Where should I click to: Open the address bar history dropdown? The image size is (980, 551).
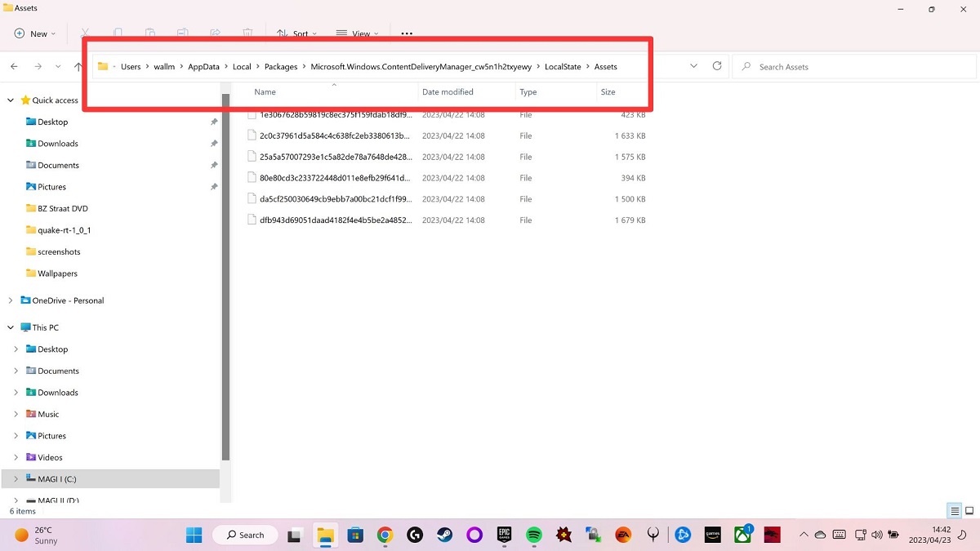click(693, 66)
